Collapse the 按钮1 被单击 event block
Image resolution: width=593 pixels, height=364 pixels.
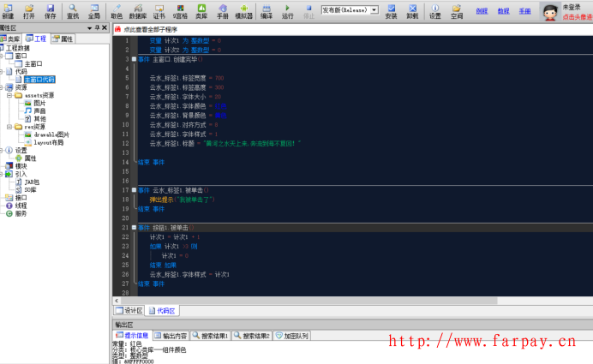(134, 227)
